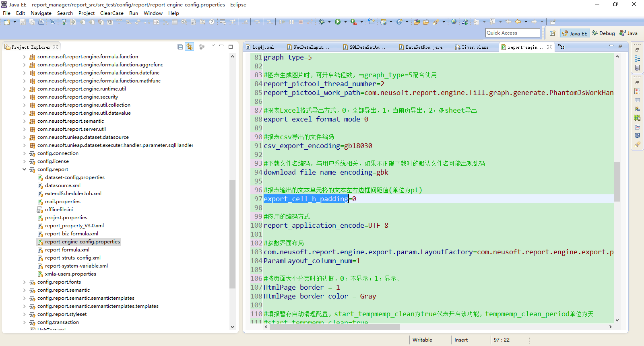Screen dimensions: 644x346
Task: Switch to the Debug perspective
Action: point(603,33)
